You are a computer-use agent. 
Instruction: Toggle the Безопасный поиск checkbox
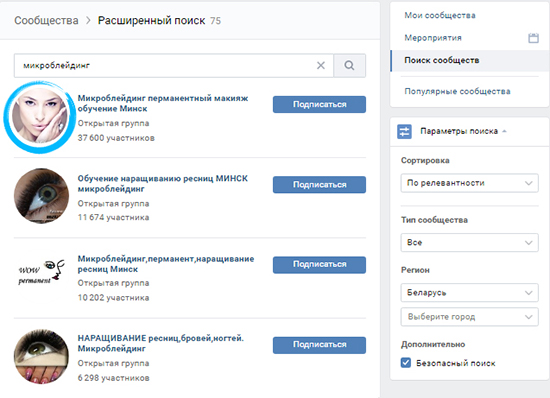(406, 363)
